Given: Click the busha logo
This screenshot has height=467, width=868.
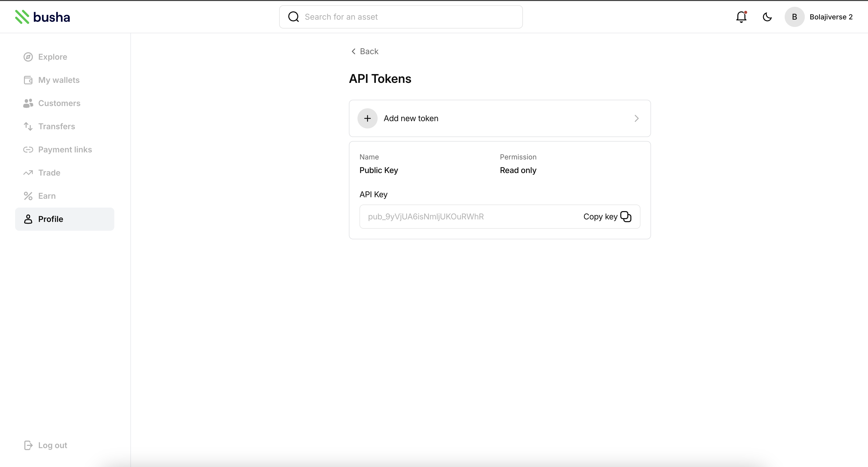Looking at the screenshot, I should click(43, 17).
